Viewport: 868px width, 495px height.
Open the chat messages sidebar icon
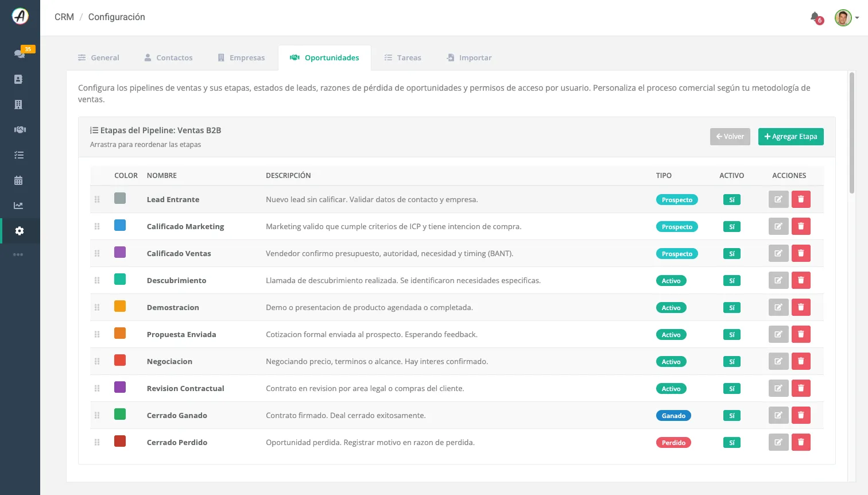pyautogui.click(x=20, y=53)
